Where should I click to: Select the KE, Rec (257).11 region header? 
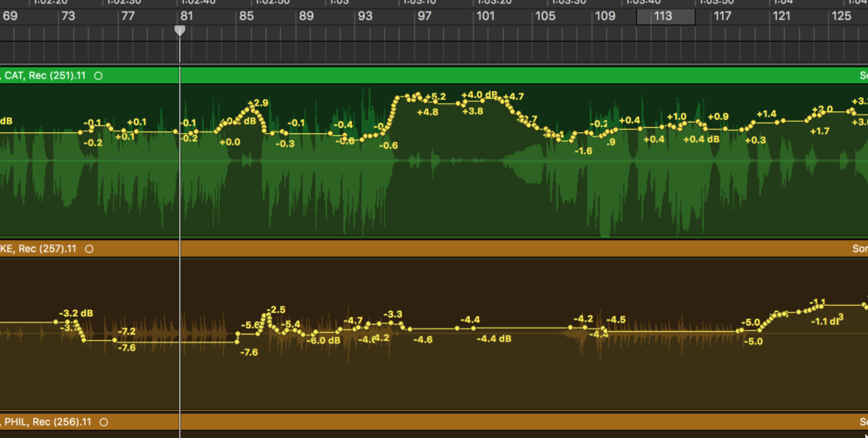pyautogui.click(x=434, y=249)
